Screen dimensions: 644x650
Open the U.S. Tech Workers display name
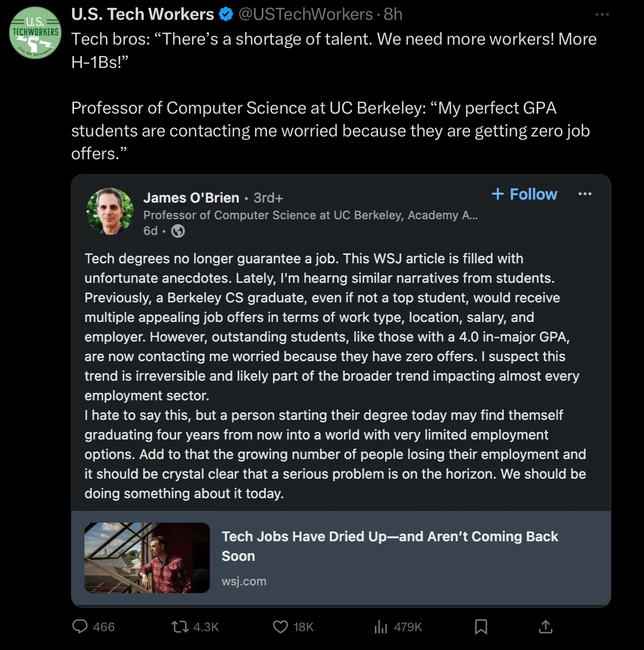(x=143, y=14)
